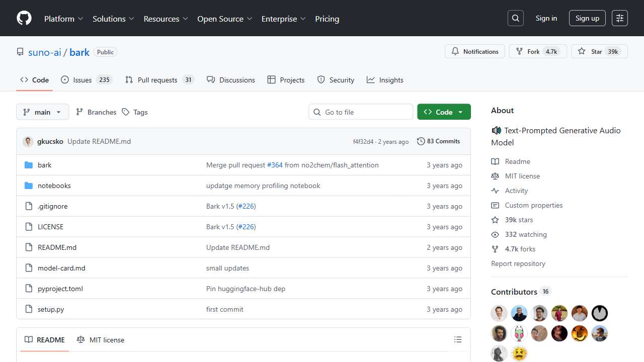644x362 pixels.
Task: Expand the Platform navigation menu
Action: 63,19
